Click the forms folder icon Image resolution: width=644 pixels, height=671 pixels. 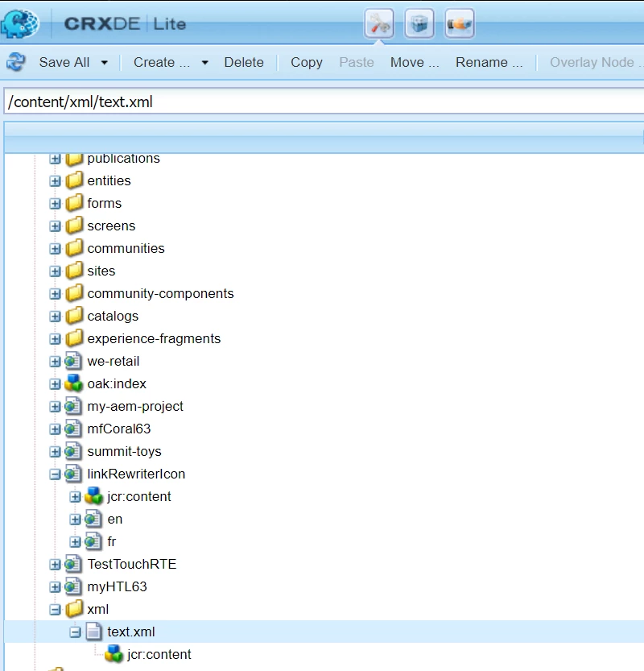[74, 203]
